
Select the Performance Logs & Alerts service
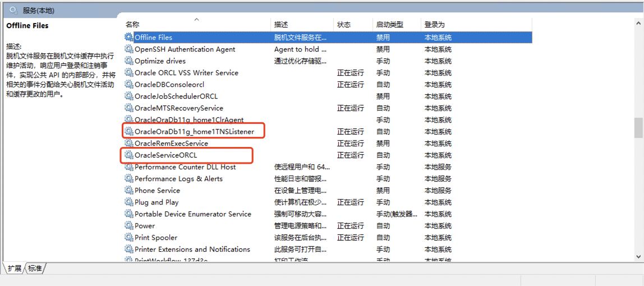178,179
